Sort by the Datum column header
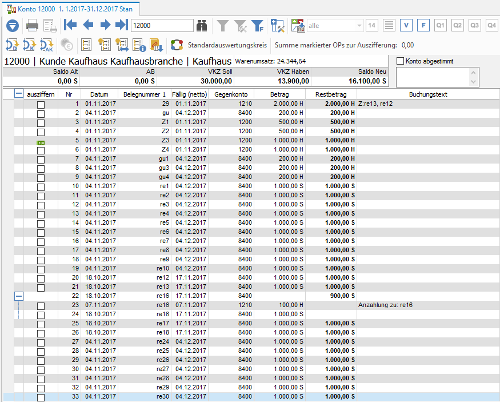 coord(99,94)
